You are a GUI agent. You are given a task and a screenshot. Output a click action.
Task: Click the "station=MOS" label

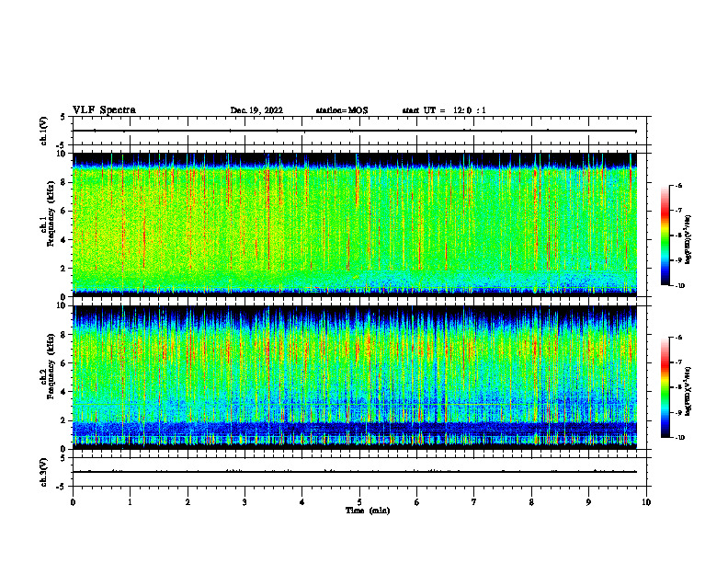pyautogui.click(x=342, y=110)
